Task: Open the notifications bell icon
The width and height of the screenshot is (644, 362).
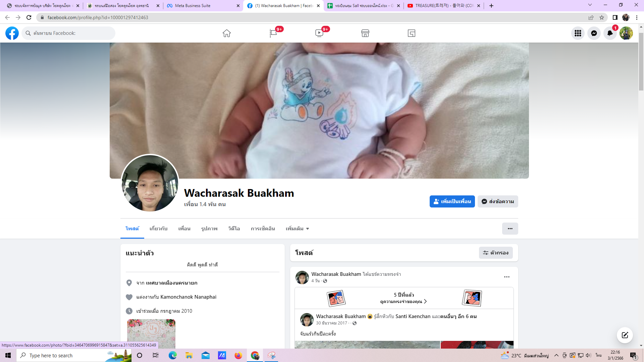Action: pyautogui.click(x=610, y=33)
